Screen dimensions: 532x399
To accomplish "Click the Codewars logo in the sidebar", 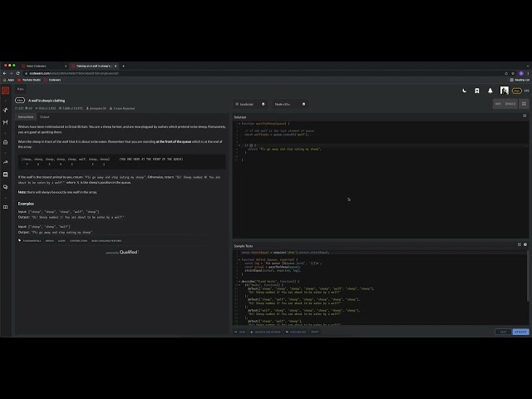I will pyautogui.click(x=6, y=91).
